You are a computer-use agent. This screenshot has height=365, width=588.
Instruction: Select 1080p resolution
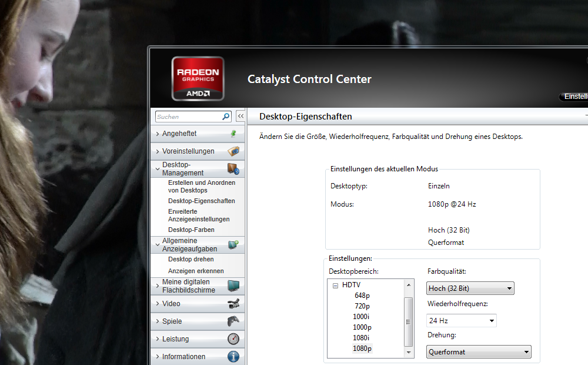point(362,348)
